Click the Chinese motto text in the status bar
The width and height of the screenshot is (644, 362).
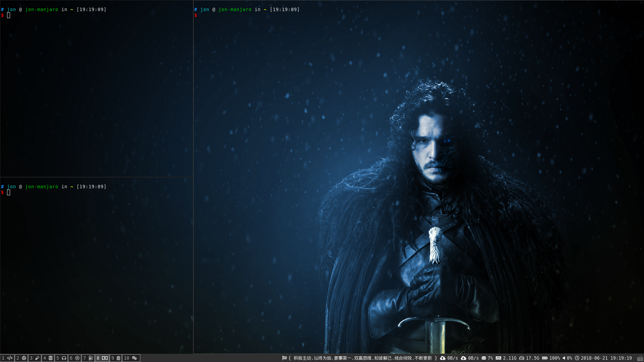[363, 358]
